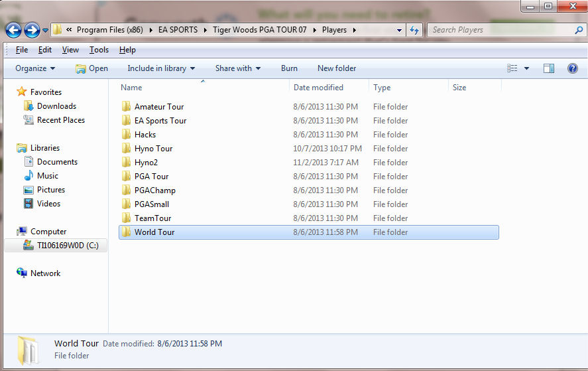This screenshot has width=588, height=371.
Task: Select Network in the navigation pane
Action: 45,273
